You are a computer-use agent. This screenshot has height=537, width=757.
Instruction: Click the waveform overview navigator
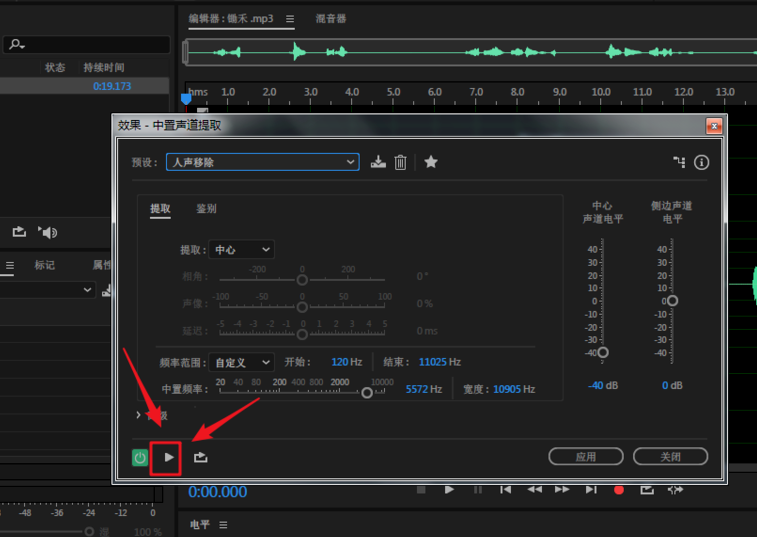469,52
